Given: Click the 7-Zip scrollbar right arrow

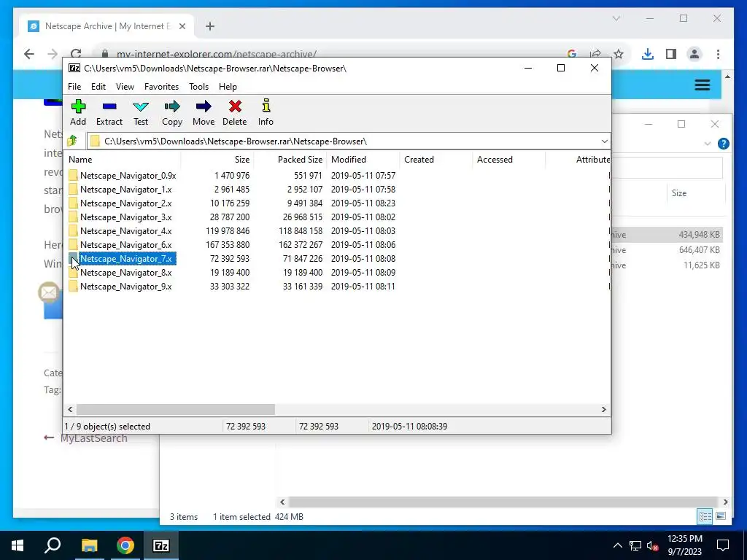Looking at the screenshot, I should [x=603, y=410].
